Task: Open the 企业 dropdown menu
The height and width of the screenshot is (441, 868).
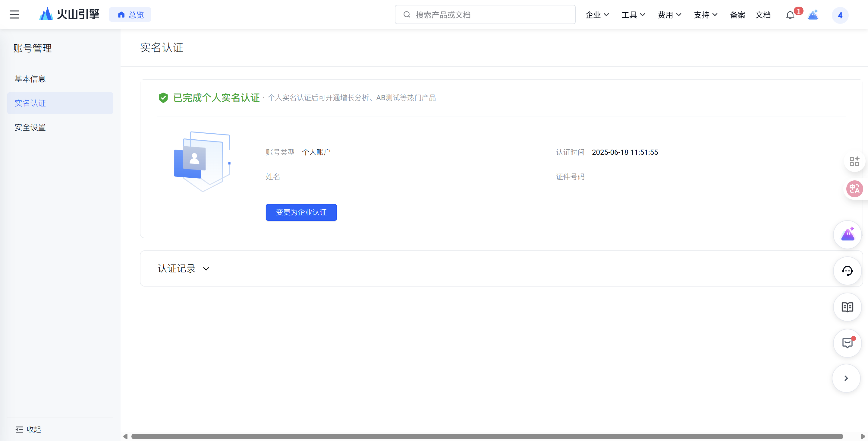Action: coord(597,15)
